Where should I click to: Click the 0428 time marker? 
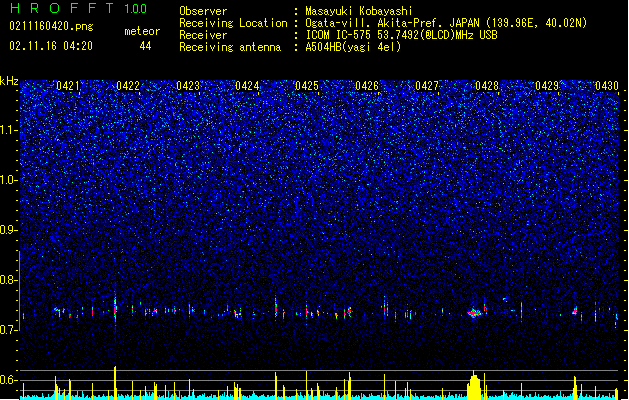tap(487, 86)
